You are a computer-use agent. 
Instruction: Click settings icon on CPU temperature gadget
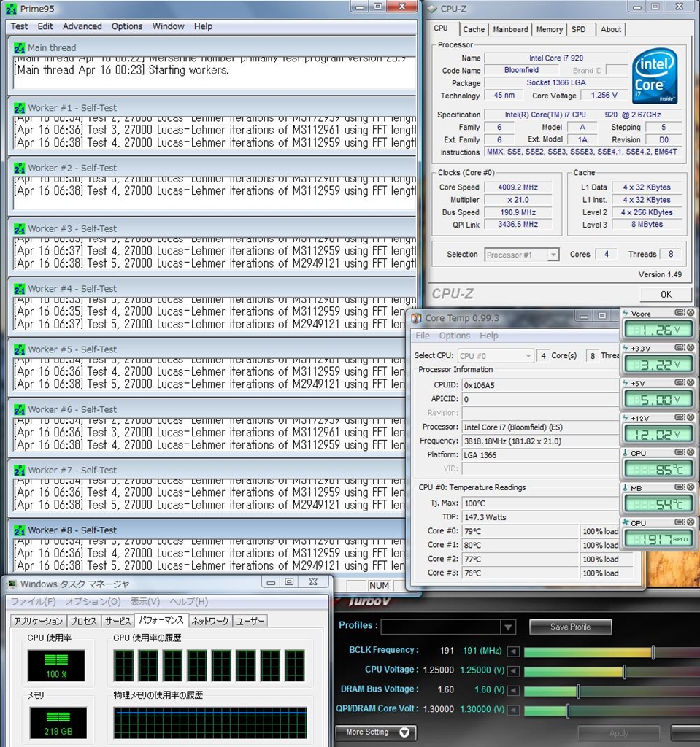pos(680,453)
